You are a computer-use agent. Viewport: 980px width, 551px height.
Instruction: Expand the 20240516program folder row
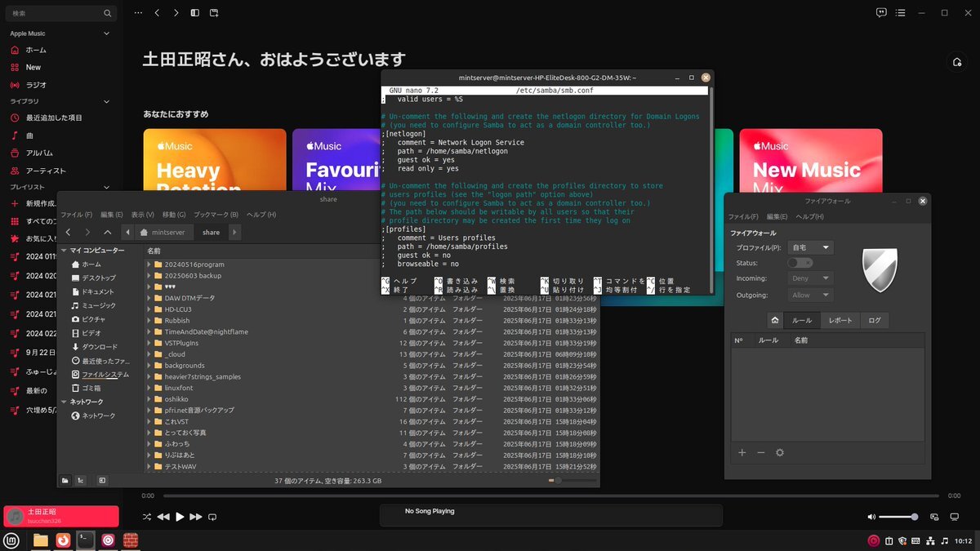click(x=149, y=264)
